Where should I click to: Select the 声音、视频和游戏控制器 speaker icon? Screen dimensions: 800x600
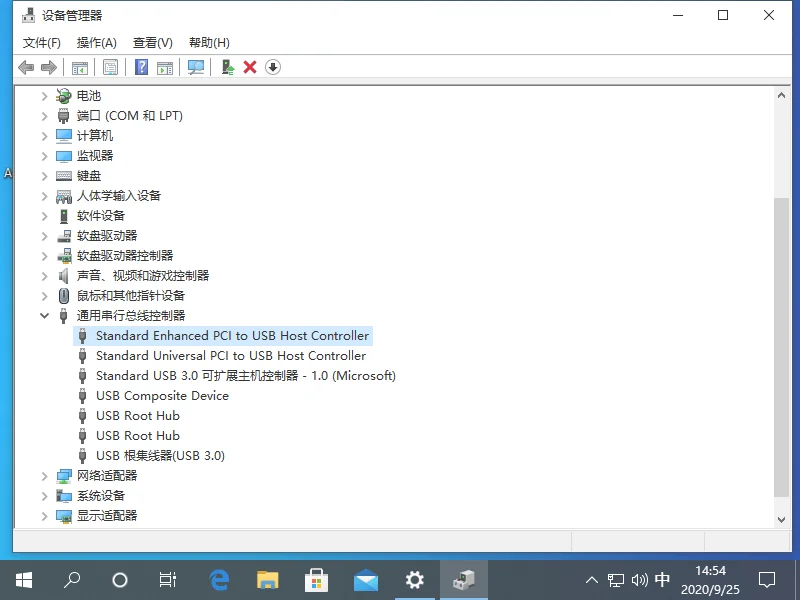(64, 276)
